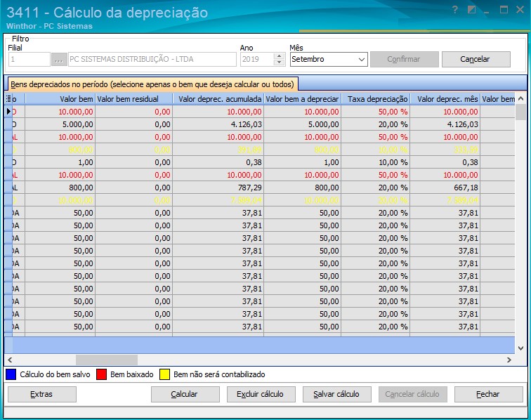
Task: Click Valor deprec. mês column header
Action: click(x=445, y=99)
